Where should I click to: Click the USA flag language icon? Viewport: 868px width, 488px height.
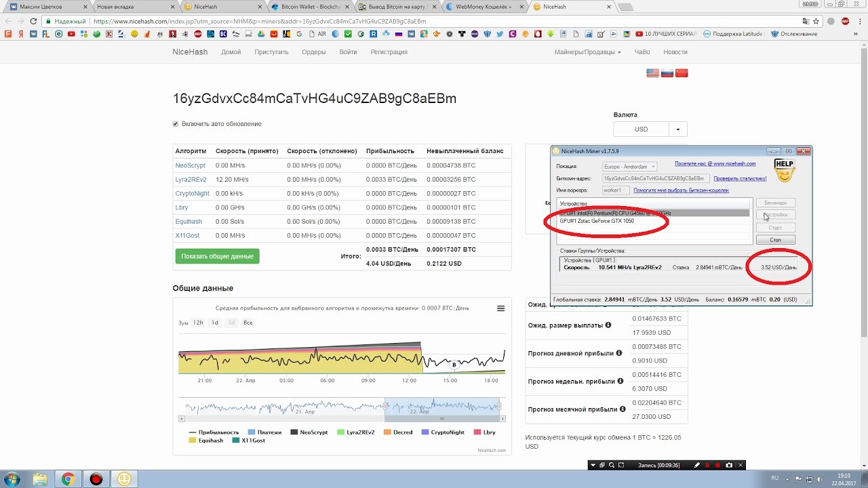click(652, 73)
